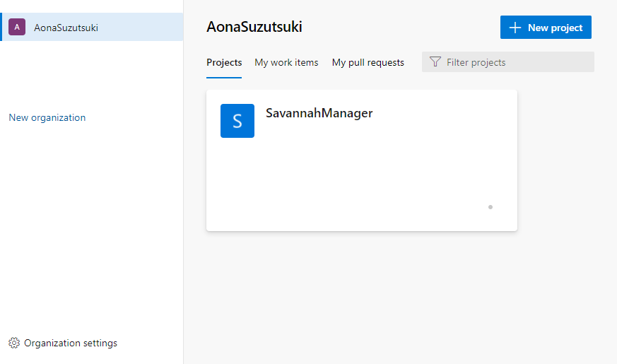Click the purple A organization avatar icon
This screenshot has width=617, height=364.
(x=17, y=27)
